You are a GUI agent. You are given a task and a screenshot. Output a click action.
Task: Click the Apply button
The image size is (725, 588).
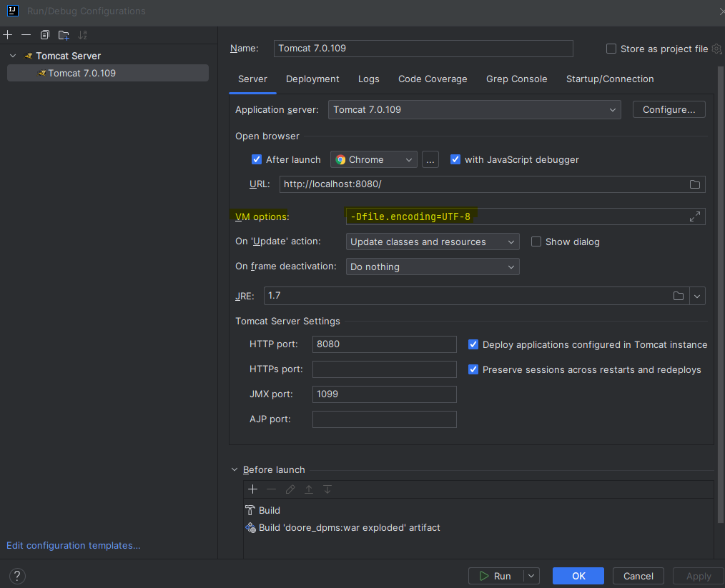point(698,576)
